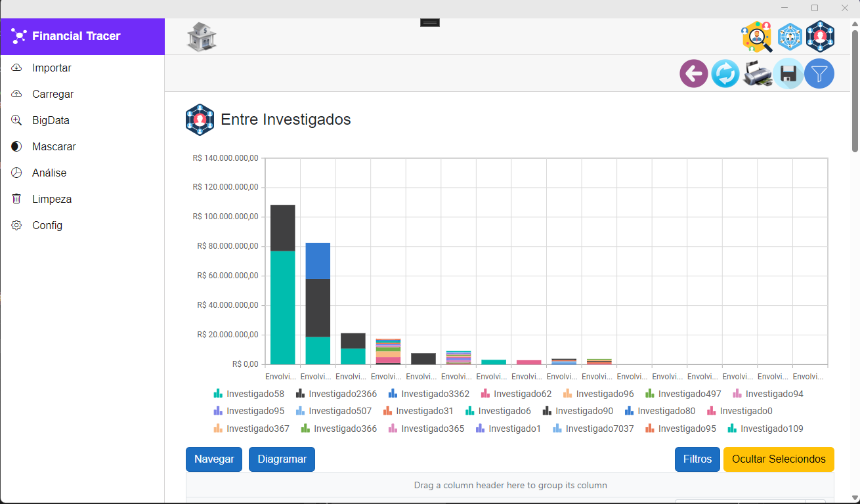
Task: Click the magnifying glass person search icon
Action: tap(756, 37)
